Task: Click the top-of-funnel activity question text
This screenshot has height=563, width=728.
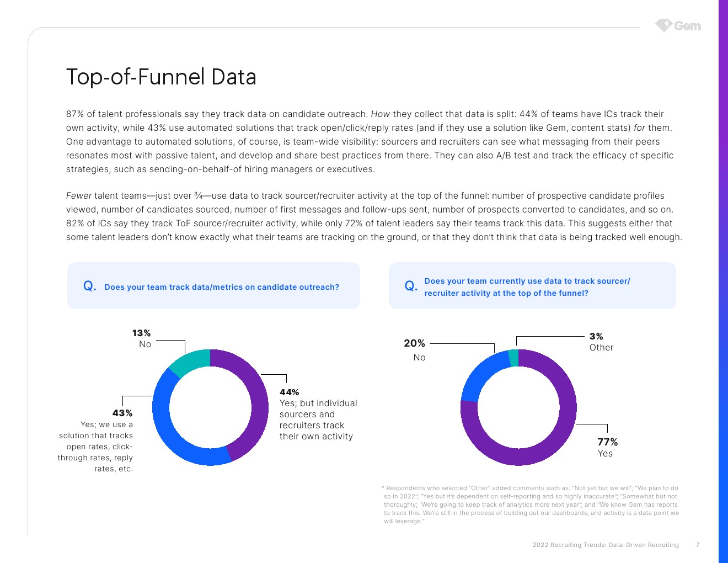Action: tap(527, 287)
